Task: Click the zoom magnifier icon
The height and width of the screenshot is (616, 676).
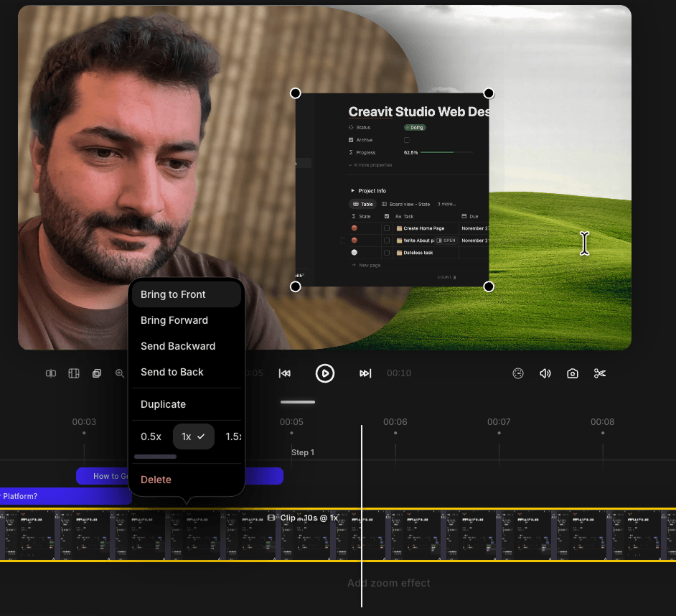Action: 119,373
